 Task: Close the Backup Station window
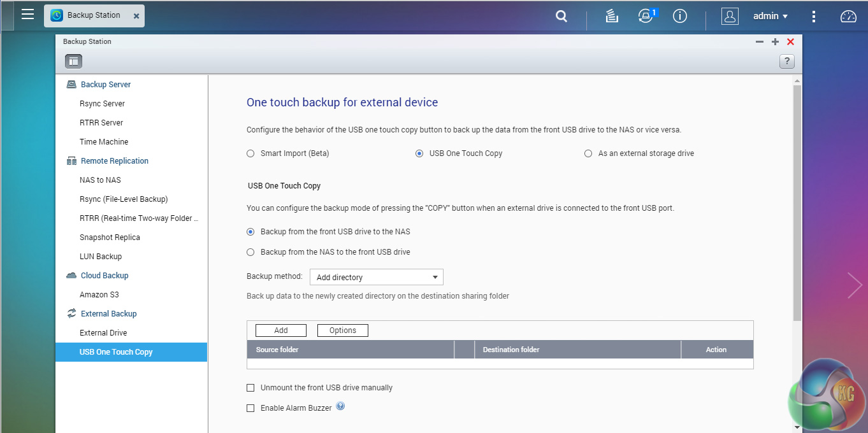click(790, 42)
